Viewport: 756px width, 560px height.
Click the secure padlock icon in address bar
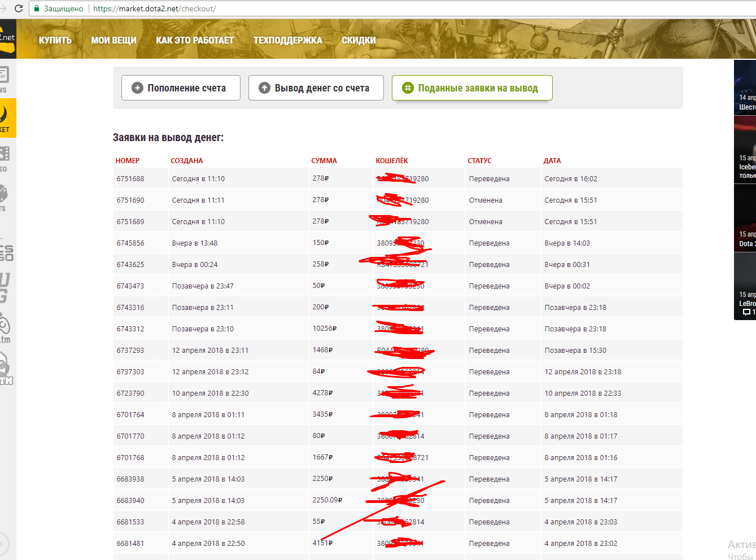coord(37,8)
